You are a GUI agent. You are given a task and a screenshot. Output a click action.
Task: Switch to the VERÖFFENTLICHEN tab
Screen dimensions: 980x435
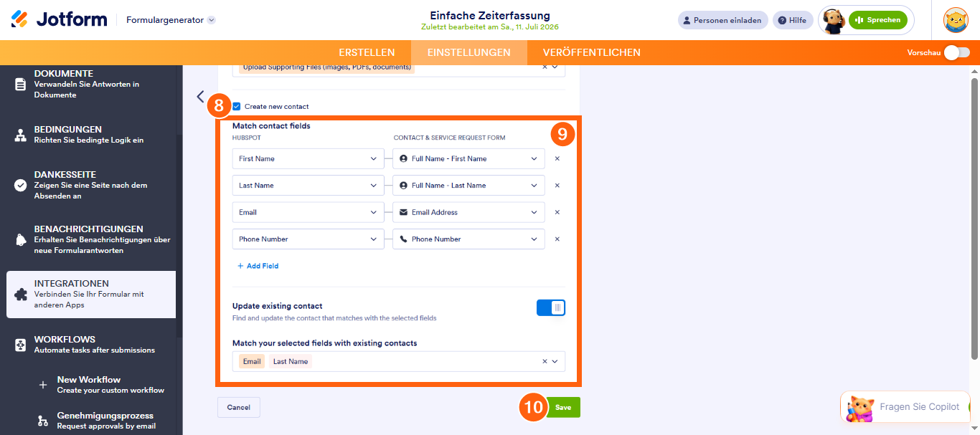[x=592, y=52]
